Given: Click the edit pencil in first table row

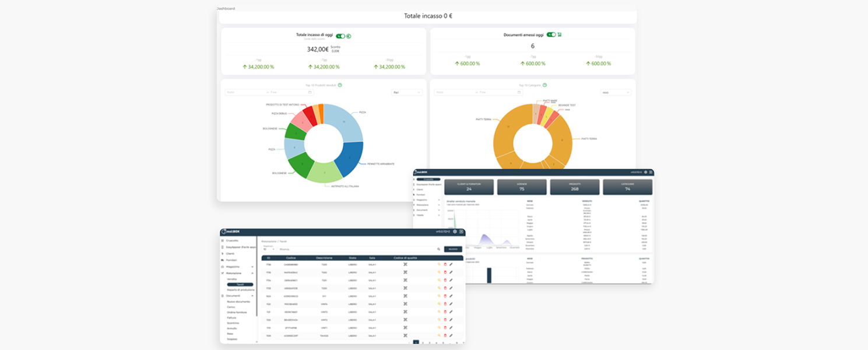Looking at the screenshot, I should click(x=451, y=264).
